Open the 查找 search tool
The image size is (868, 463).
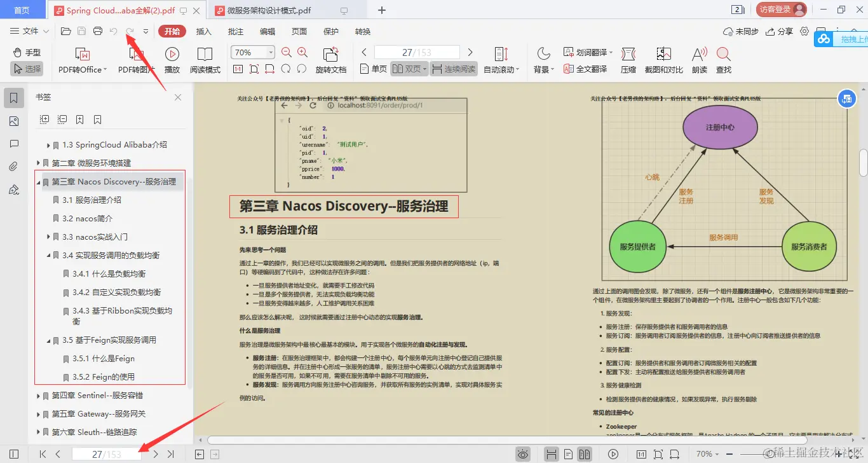click(723, 60)
